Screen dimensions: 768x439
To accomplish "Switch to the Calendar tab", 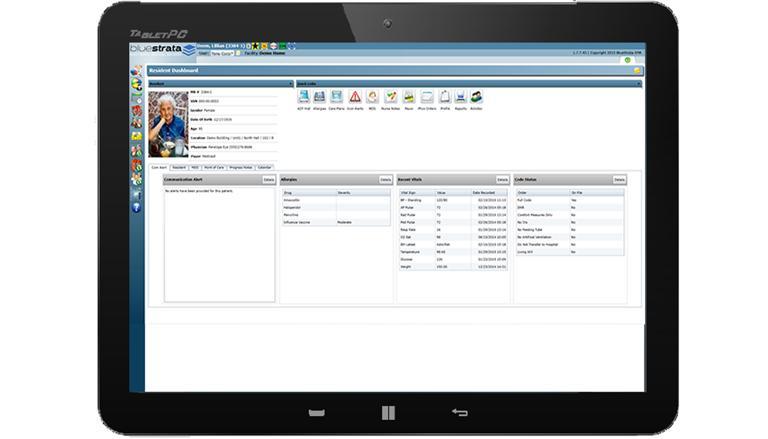I will 264,168.
